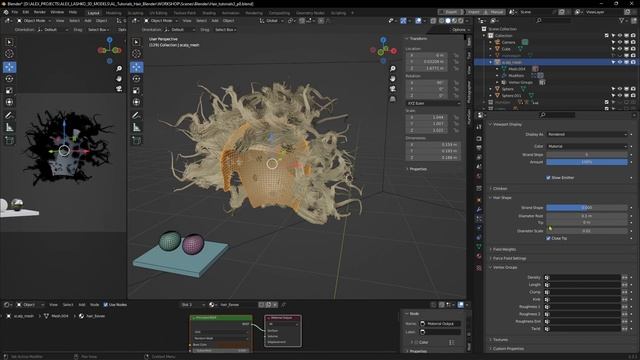This screenshot has height=360, width=640.
Task: Toggle viewport visibility eye for Sphere
Action: [x=620, y=89]
